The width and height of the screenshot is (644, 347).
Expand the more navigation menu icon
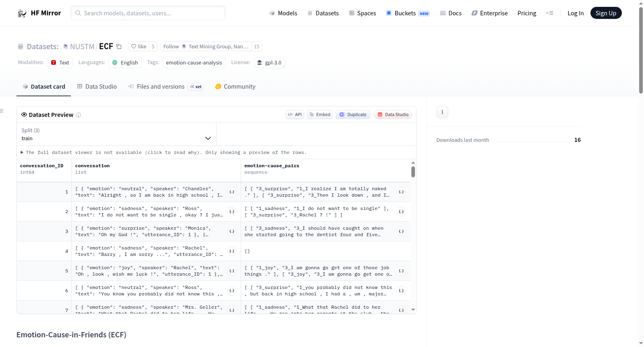coord(549,13)
